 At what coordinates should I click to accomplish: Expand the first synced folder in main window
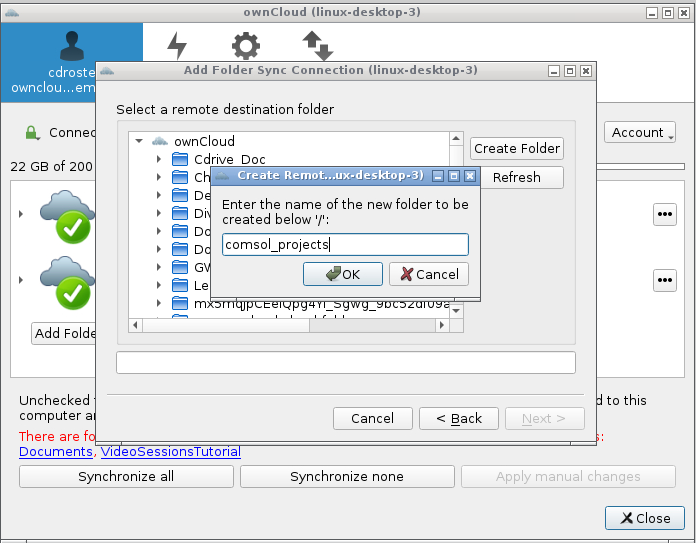(x=20, y=214)
